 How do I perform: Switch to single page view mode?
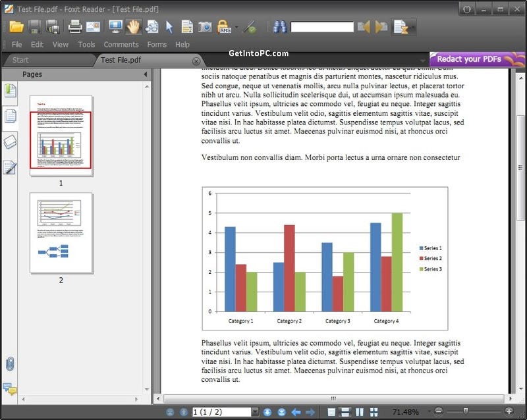[x=331, y=412]
